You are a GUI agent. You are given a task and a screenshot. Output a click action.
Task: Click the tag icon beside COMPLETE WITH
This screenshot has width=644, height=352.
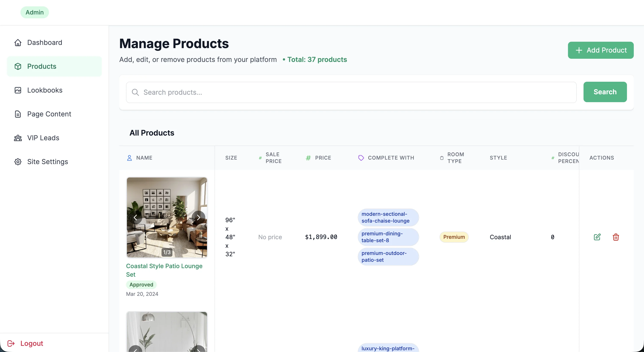[x=361, y=158]
